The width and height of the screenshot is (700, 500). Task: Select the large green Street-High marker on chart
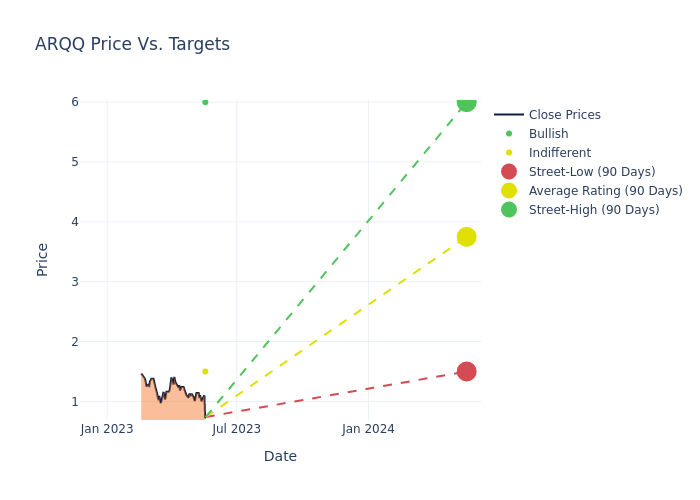[466, 102]
